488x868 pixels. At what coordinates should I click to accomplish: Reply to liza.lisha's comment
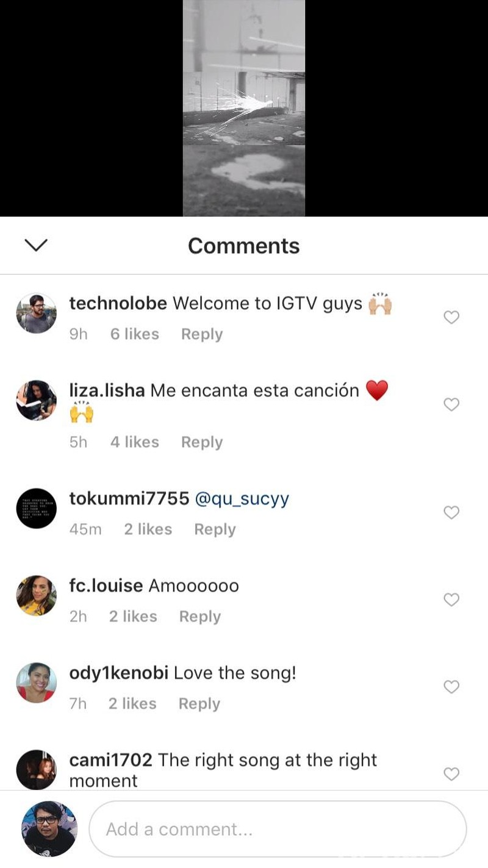tap(202, 442)
